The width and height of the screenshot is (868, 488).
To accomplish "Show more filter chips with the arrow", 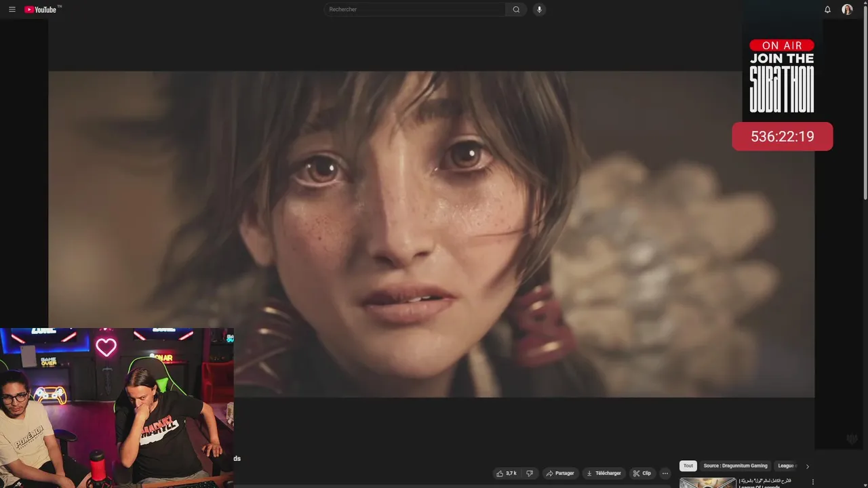I will (807, 466).
